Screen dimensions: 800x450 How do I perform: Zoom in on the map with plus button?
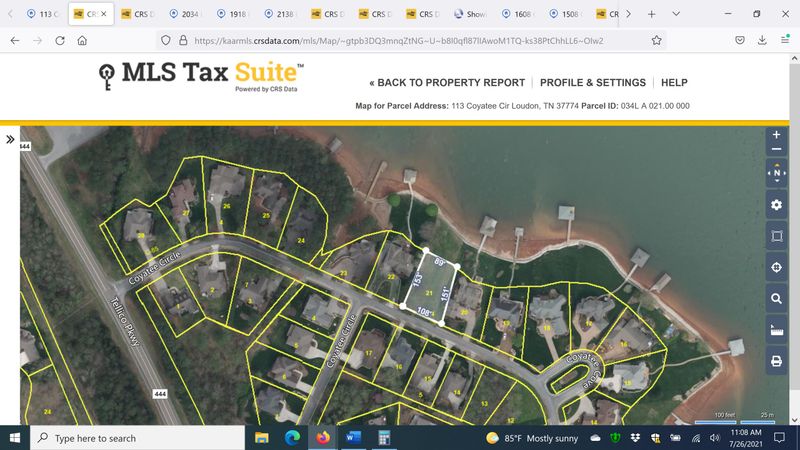tap(776, 135)
